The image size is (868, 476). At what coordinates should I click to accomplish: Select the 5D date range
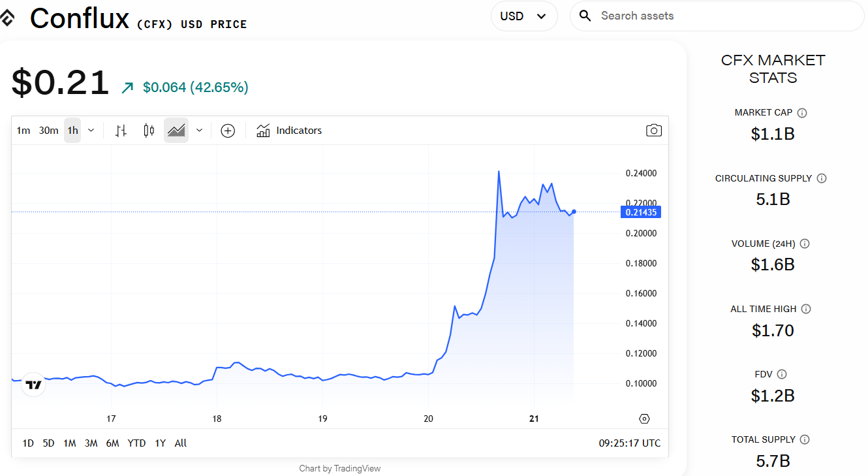pyautogui.click(x=48, y=443)
